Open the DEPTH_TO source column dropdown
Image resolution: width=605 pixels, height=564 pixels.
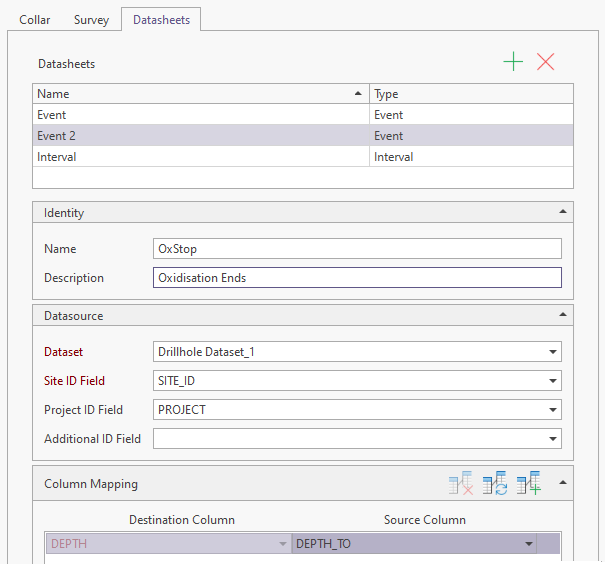click(528, 544)
